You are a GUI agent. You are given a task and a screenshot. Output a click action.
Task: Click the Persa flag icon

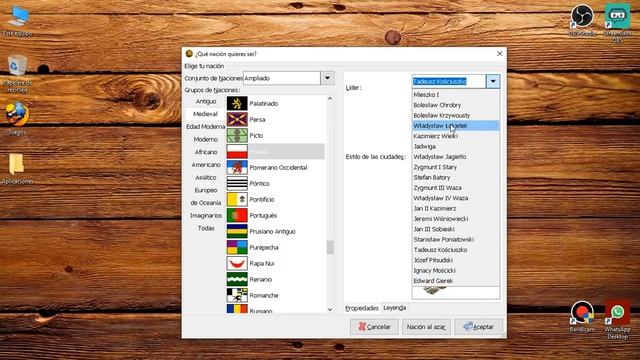point(237,120)
